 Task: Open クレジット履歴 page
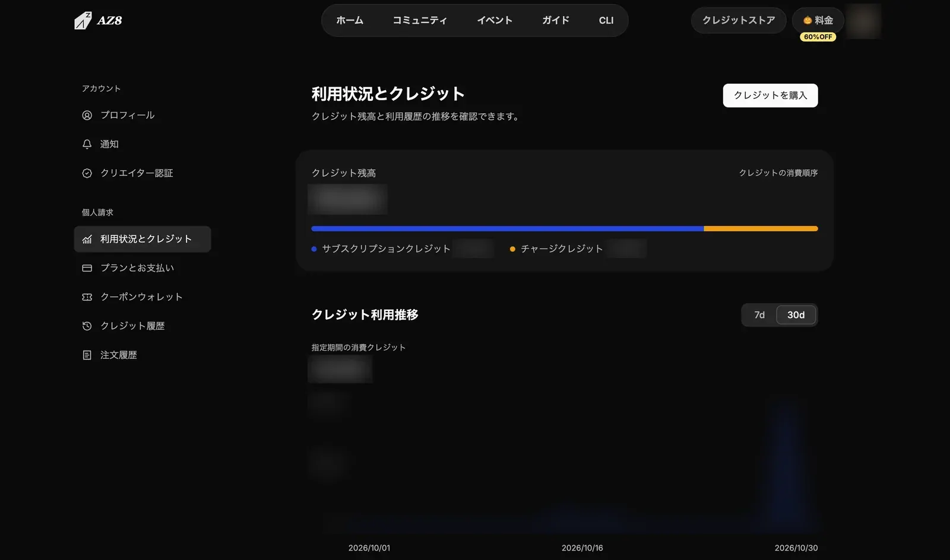tap(142, 326)
